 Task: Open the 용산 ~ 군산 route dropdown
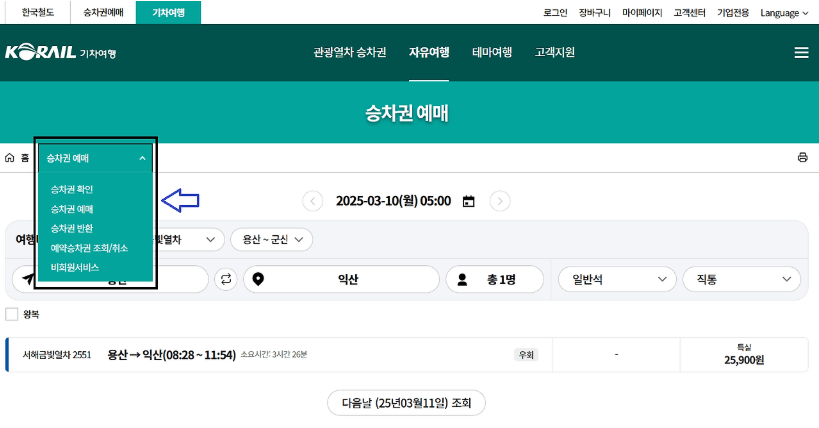click(x=272, y=239)
